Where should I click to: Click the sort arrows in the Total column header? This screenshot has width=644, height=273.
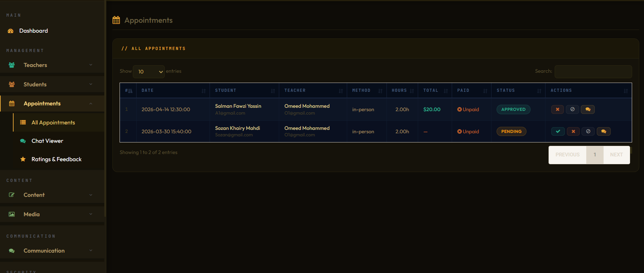(x=446, y=91)
